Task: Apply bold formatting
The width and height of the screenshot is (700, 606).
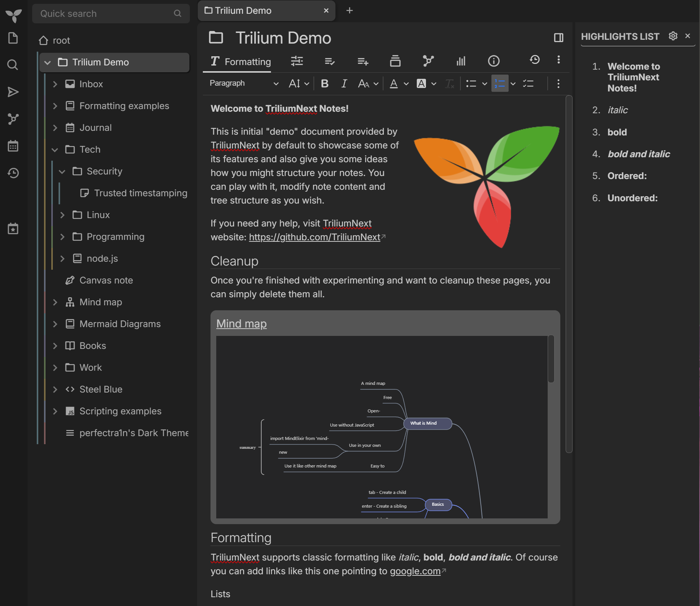Action: click(325, 83)
